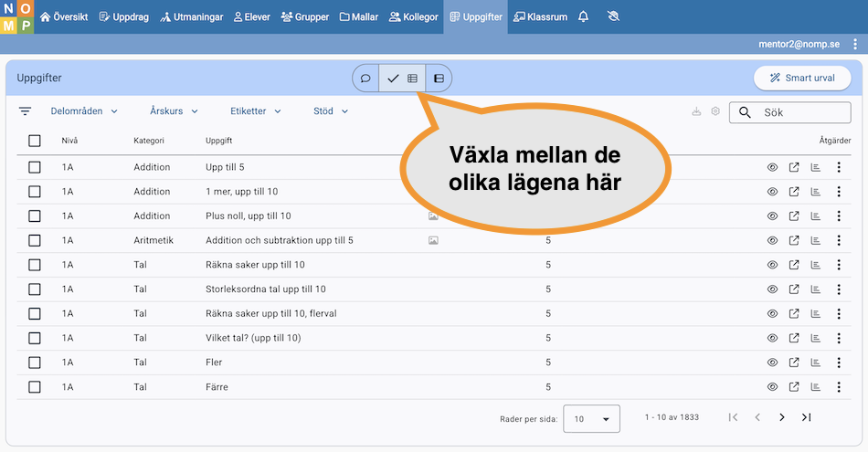Expand the Delområden filter dropdown
868x452 pixels.
coord(84,111)
